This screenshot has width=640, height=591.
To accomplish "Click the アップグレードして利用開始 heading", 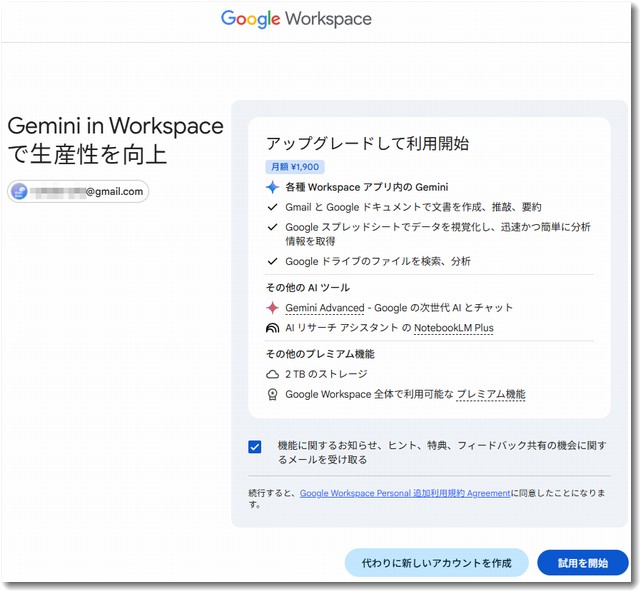I will (x=366, y=143).
